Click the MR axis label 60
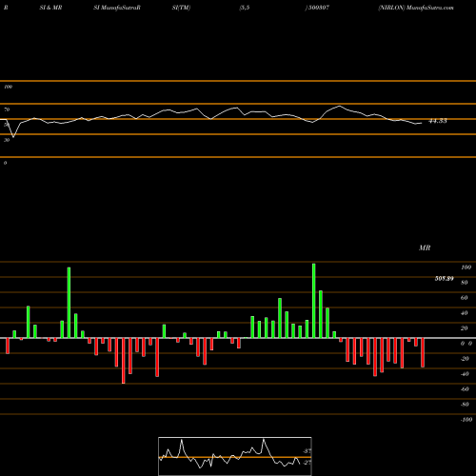Screen dimensions: 476x476 click(x=465, y=298)
